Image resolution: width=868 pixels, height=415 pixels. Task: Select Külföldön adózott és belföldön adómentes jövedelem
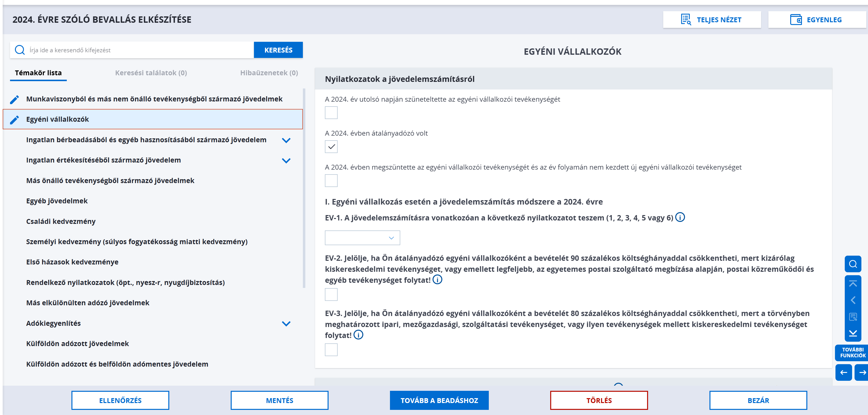[x=117, y=364]
